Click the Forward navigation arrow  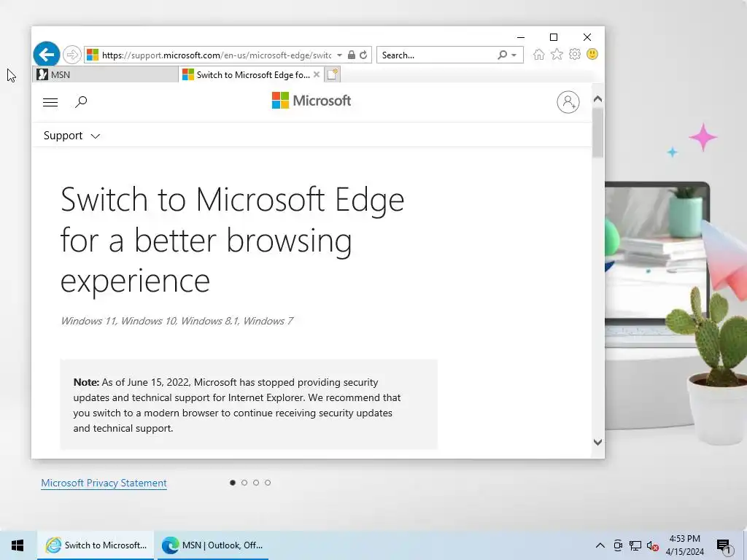coord(72,55)
